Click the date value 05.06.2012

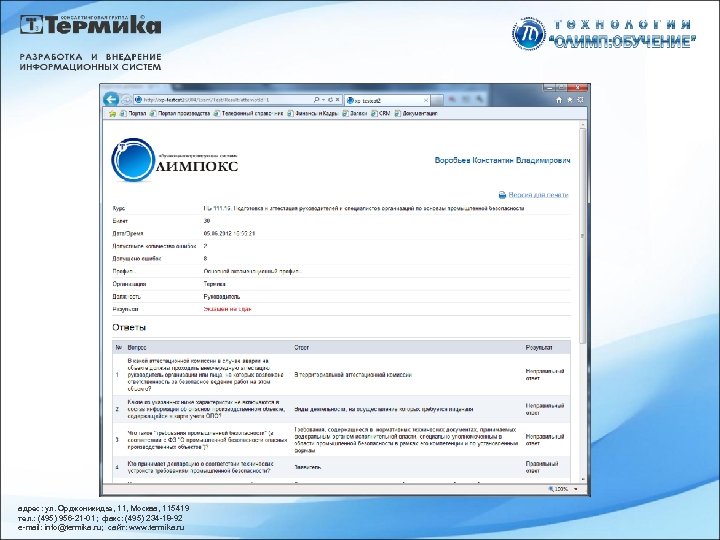pos(229,233)
